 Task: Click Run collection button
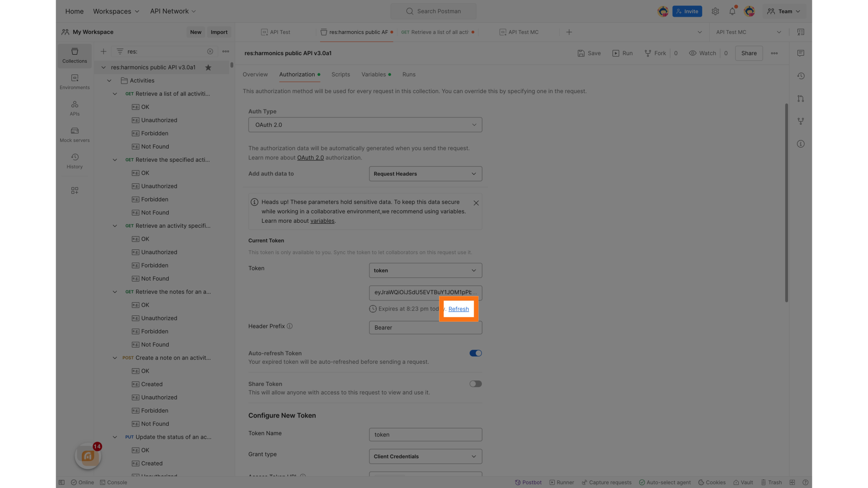(x=623, y=53)
